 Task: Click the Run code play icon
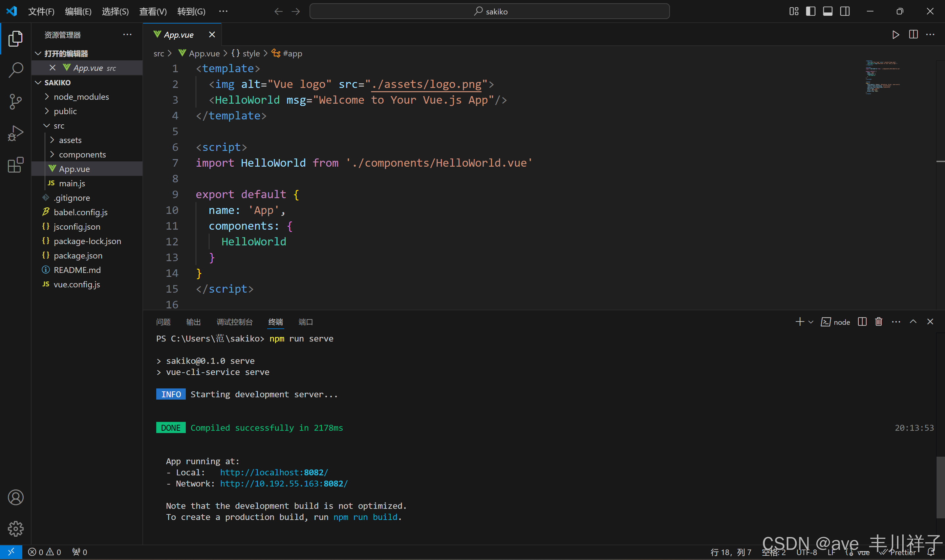coord(895,35)
